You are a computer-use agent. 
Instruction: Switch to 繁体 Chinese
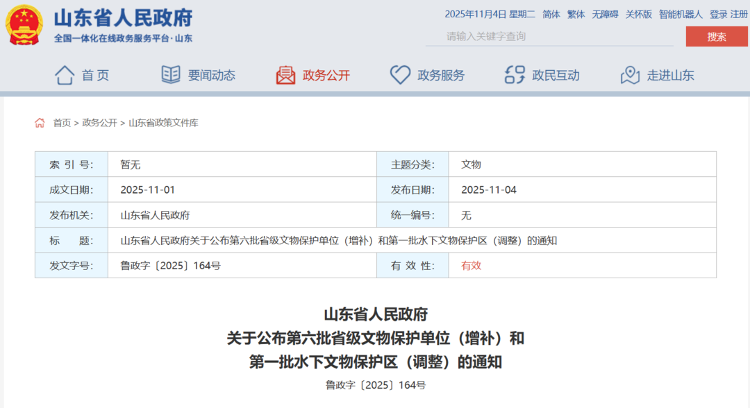(576, 14)
